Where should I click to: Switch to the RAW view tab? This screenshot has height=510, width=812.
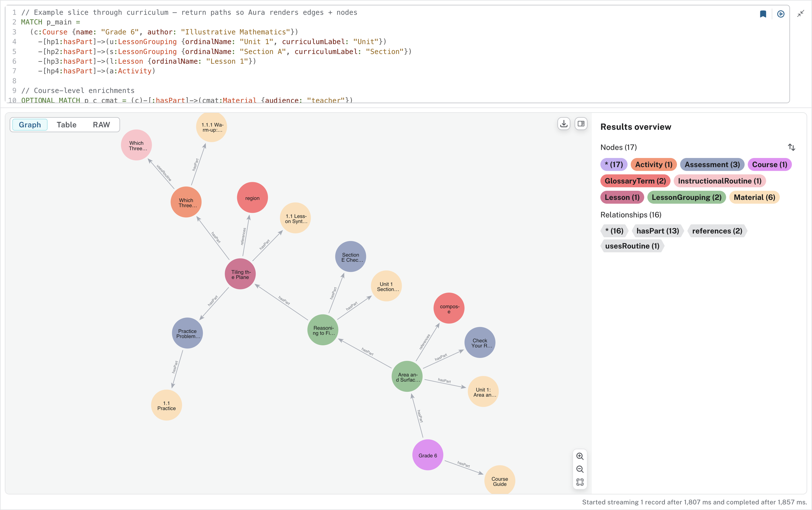click(x=101, y=125)
